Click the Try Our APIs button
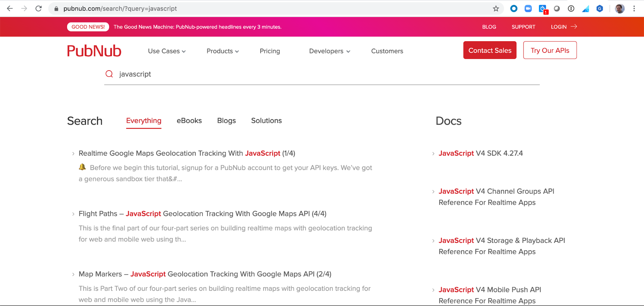This screenshot has width=644, height=306. [x=550, y=50]
